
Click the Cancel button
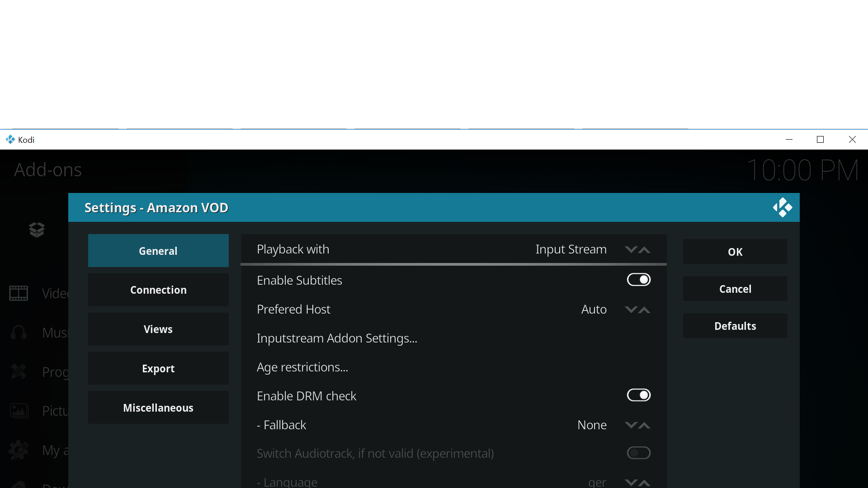click(735, 289)
